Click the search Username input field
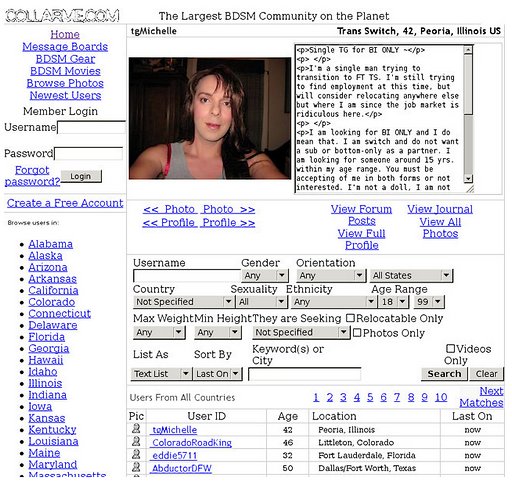The width and height of the screenshot is (512, 485). point(187,276)
